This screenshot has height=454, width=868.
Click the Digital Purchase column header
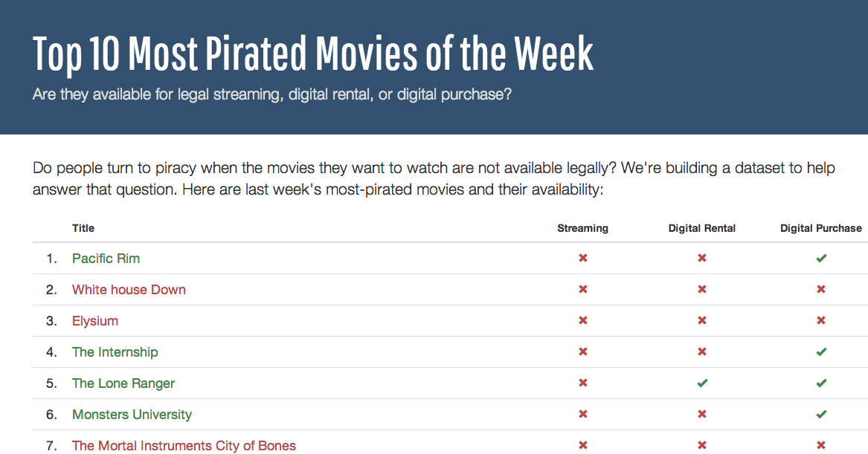tap(820, 228)
